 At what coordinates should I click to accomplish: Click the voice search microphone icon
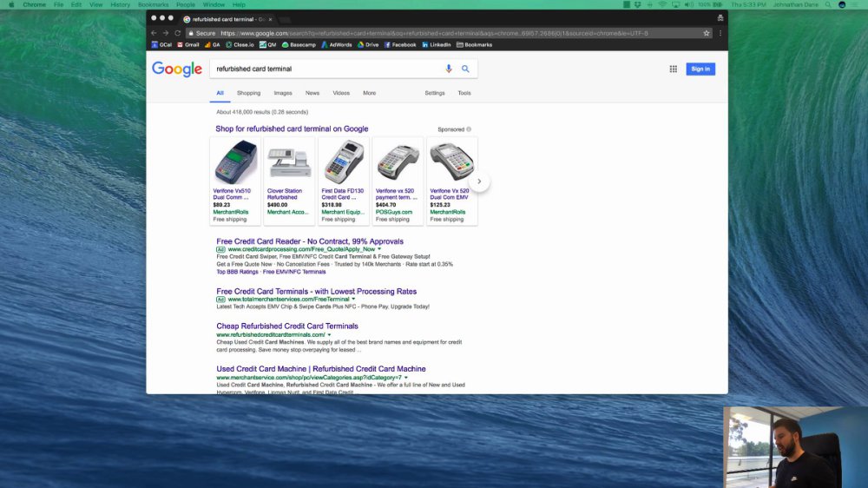449,69
